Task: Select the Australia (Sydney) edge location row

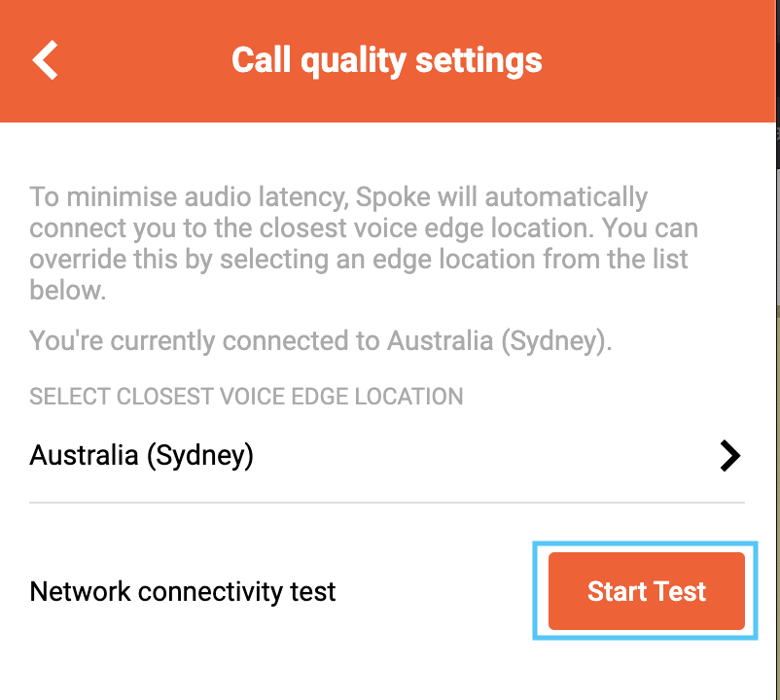Action: tap(387, 455)
